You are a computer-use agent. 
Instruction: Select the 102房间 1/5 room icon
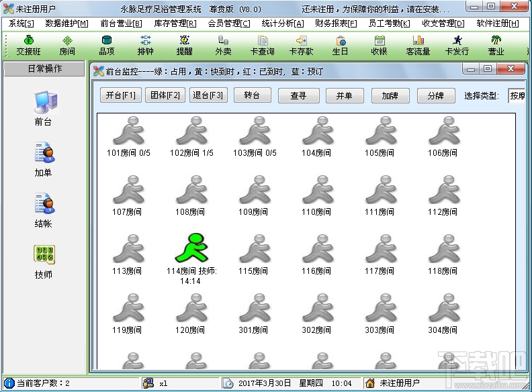click(191, 130)
